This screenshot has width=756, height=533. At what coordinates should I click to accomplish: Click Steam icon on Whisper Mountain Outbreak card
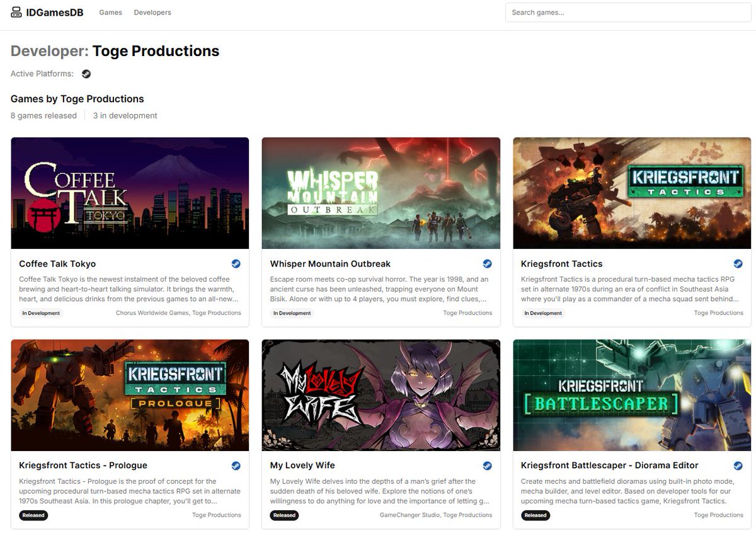pyautogui.click(x=487, y=264)
